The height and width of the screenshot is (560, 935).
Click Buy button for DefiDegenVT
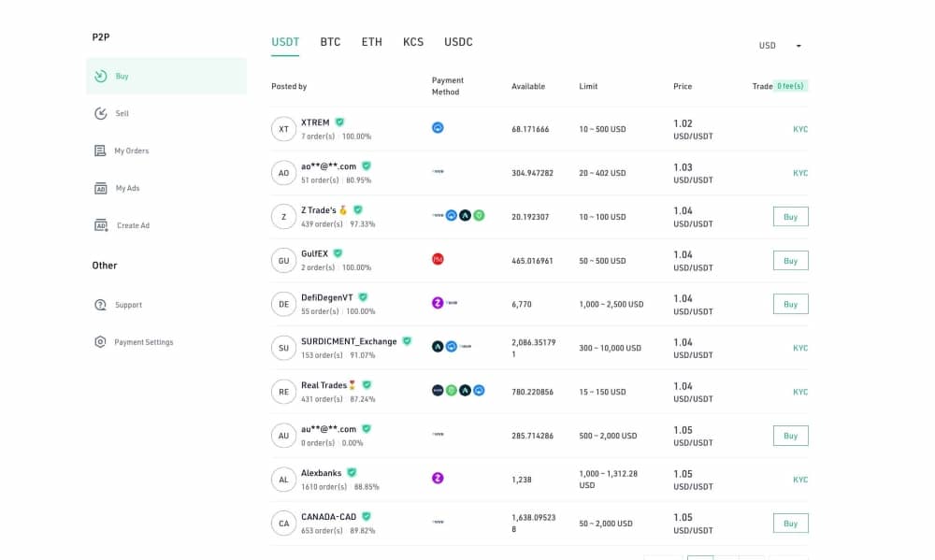pyautogui.click(x=791, y=304)
